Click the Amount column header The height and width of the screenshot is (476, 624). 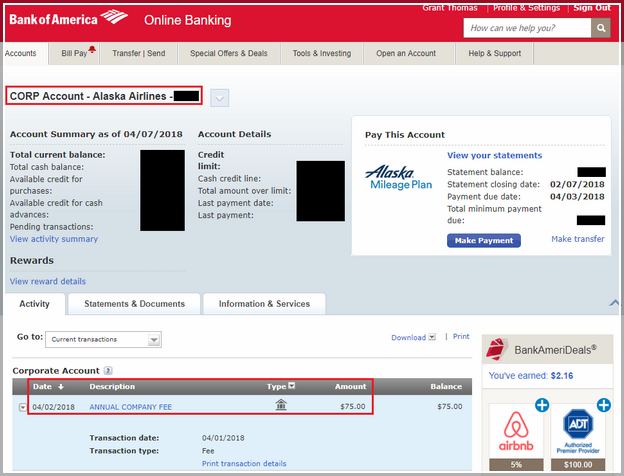pyautogui.click(x=350, y=386)
